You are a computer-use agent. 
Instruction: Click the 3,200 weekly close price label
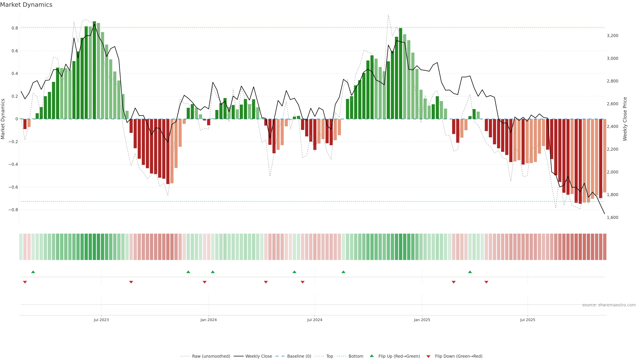pos(612,36)
